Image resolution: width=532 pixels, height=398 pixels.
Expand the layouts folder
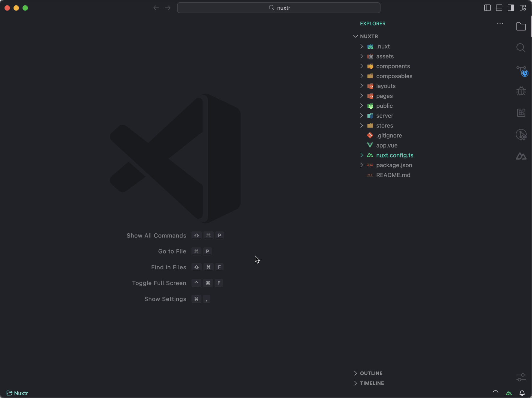(362, 86)
